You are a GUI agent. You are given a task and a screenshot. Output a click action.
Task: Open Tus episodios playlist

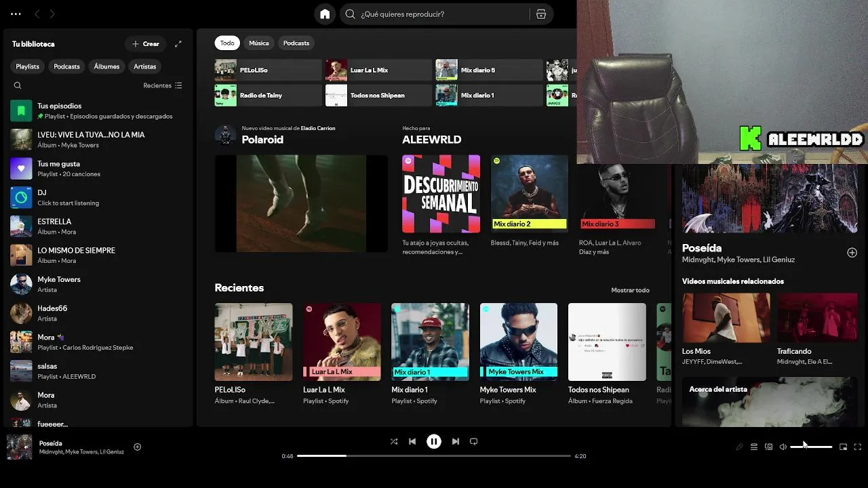click(98, 110)
